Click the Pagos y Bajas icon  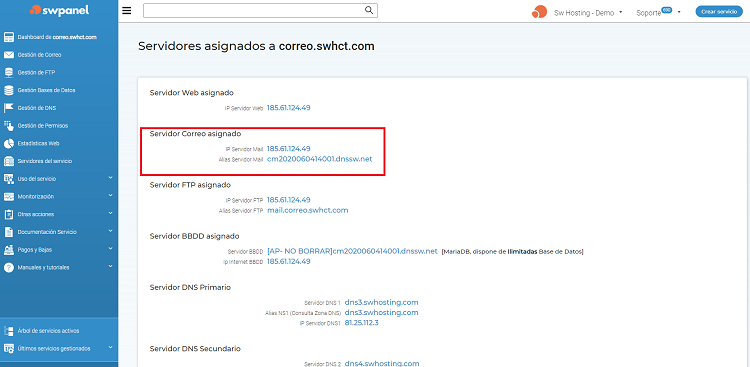[9, 250]
